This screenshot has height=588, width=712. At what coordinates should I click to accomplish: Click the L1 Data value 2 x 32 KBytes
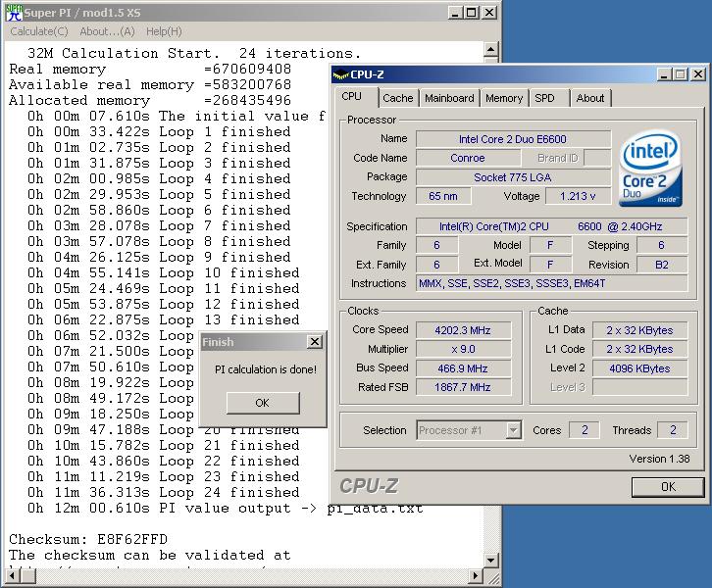point(639,330)
